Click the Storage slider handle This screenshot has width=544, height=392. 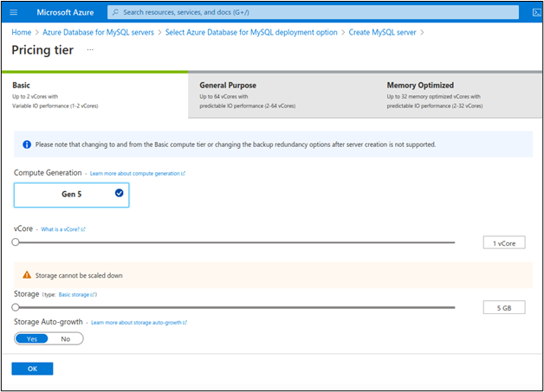pos(16,307)
